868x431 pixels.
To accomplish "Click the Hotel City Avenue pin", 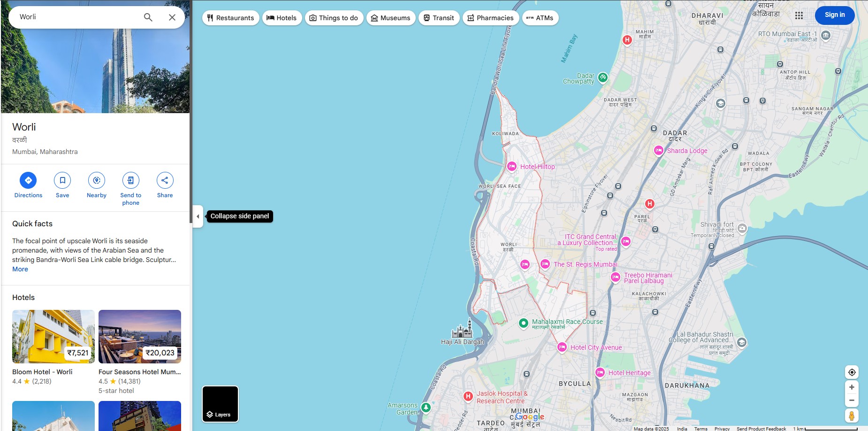I will (562, 347).
